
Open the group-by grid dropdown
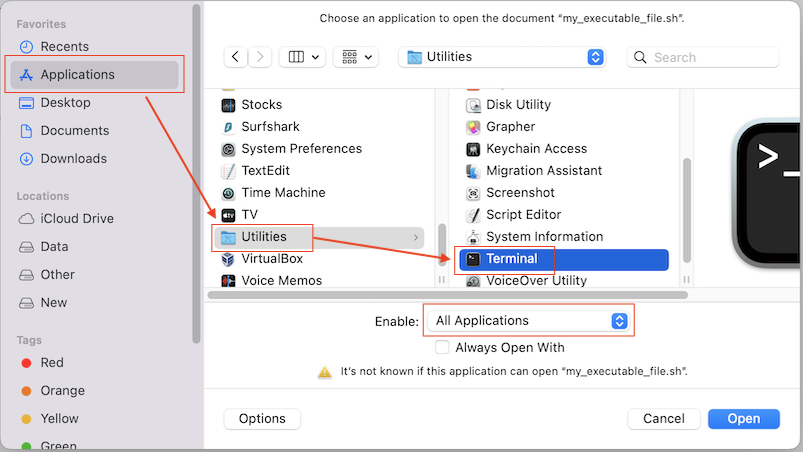(356, 57)
